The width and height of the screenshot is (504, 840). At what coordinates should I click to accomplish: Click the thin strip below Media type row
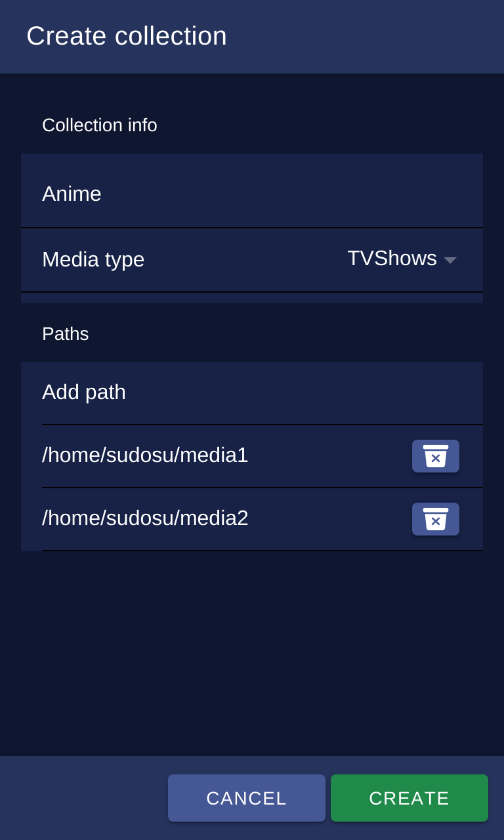[252, 298]
